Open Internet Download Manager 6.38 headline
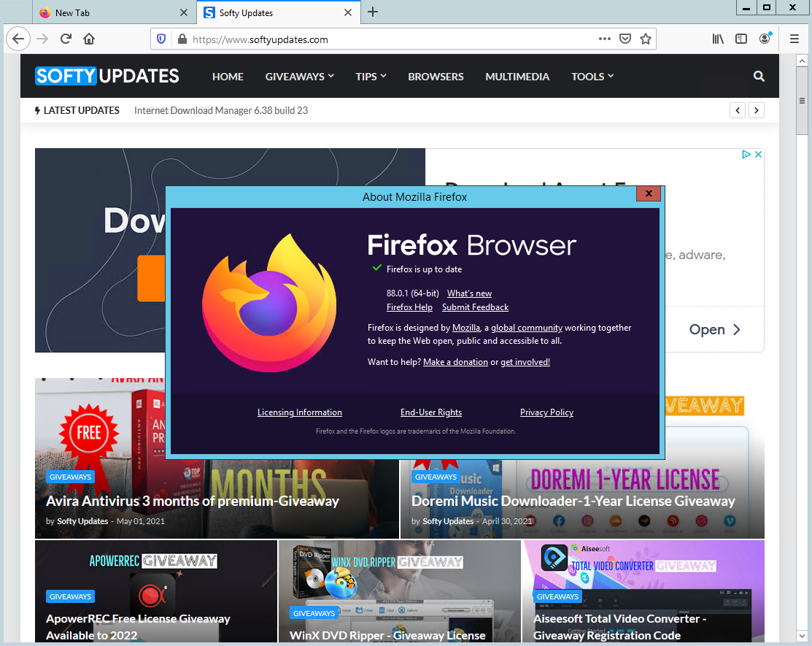 (220, 110)
